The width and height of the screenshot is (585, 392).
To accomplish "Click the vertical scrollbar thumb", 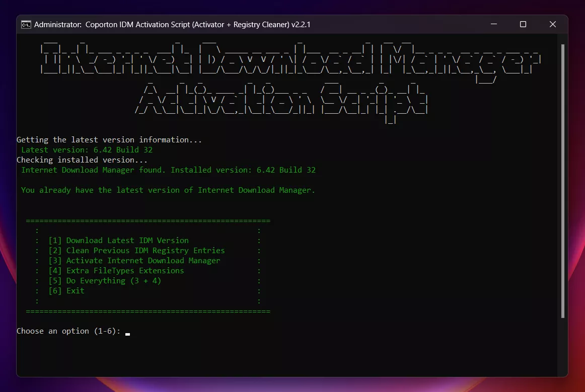I will click(563, 180).
